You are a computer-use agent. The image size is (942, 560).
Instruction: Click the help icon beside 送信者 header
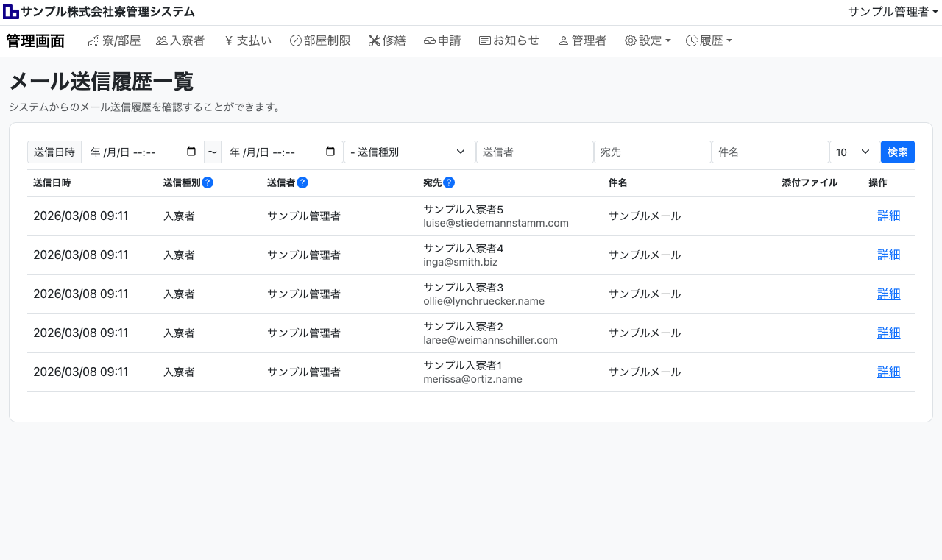(x=302, y=182)
